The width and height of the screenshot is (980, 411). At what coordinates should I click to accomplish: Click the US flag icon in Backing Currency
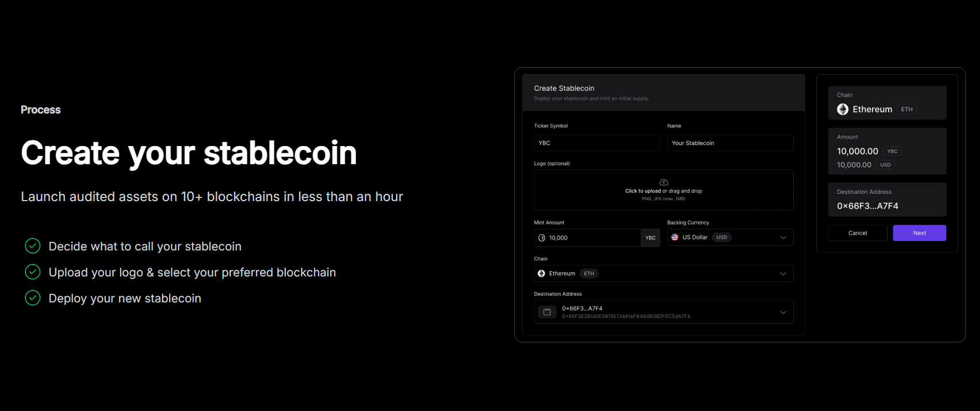[x=674, y=237]
